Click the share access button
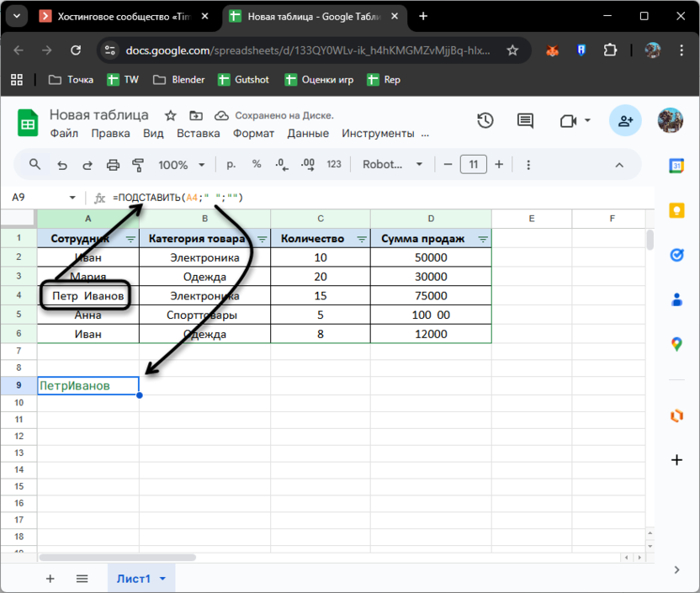The image size is (700, 593). click(x=624, y=121)
